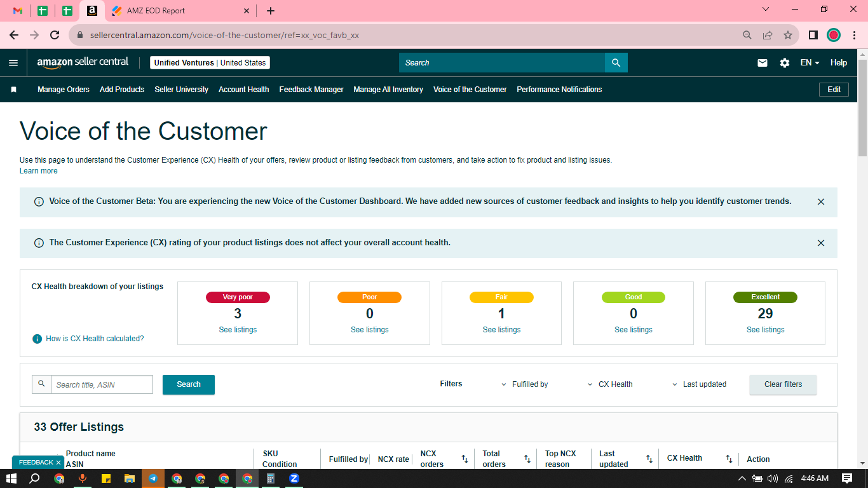Expand the Last updated filter dropdown

(x=699, y=384)
